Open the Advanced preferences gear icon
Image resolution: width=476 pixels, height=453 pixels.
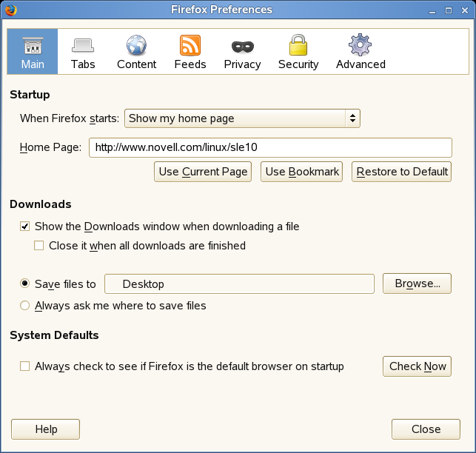360,45
